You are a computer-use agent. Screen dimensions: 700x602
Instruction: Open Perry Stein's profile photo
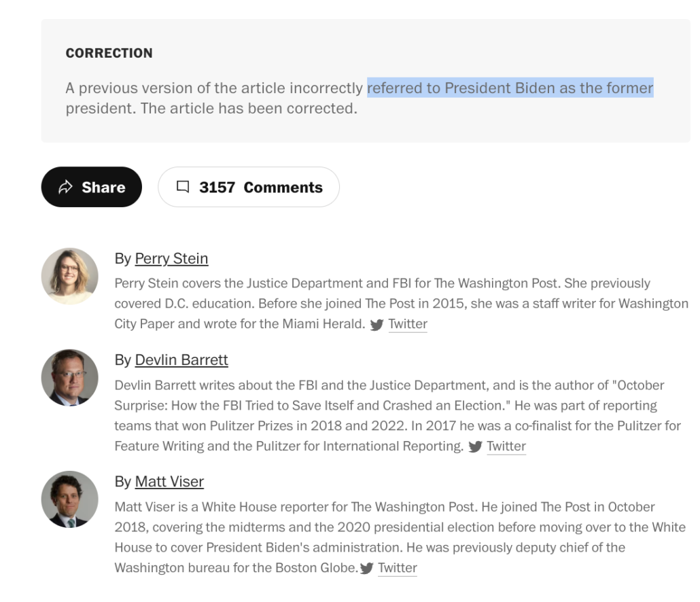69,277
